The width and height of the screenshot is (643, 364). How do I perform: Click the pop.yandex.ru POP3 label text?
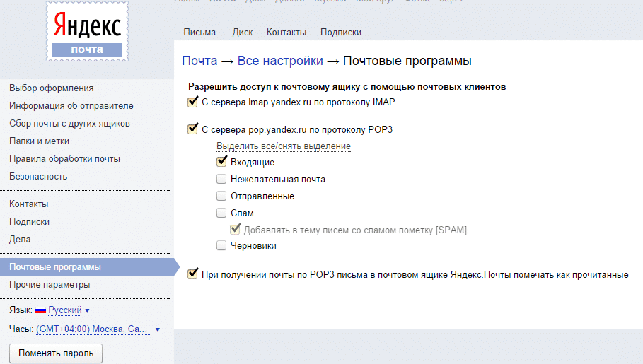(x=297, y=129)
